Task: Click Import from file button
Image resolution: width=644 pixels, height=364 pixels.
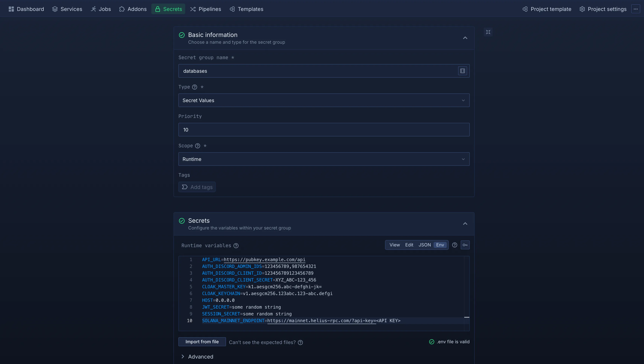Action: (202, 342)
